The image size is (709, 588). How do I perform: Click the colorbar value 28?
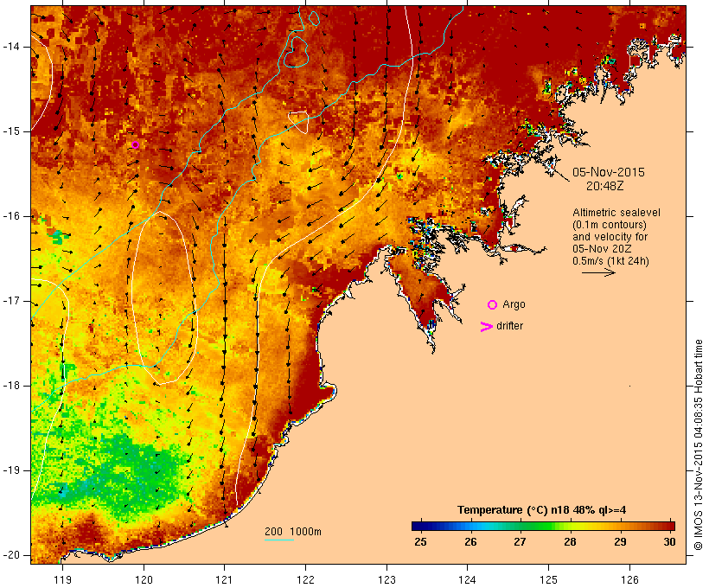coord(570,542)
